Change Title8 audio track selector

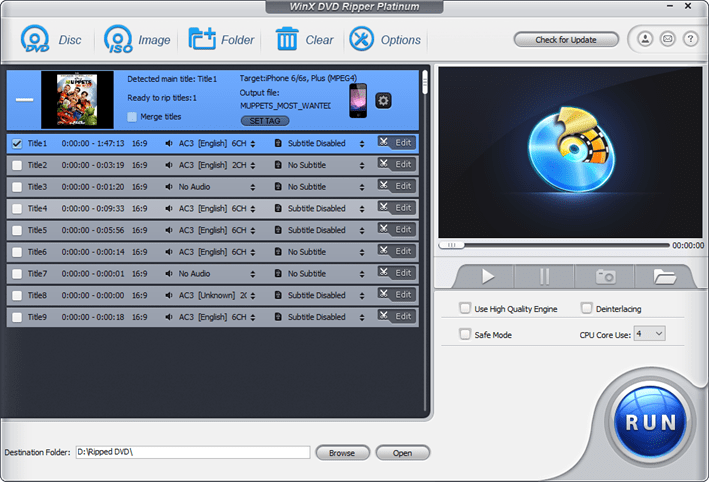click(253, 296)
